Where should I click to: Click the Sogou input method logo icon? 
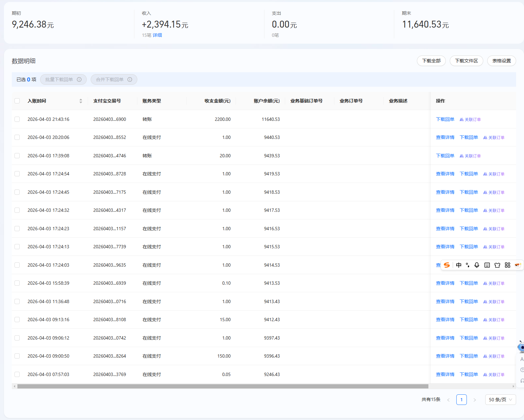click(447, 265)
